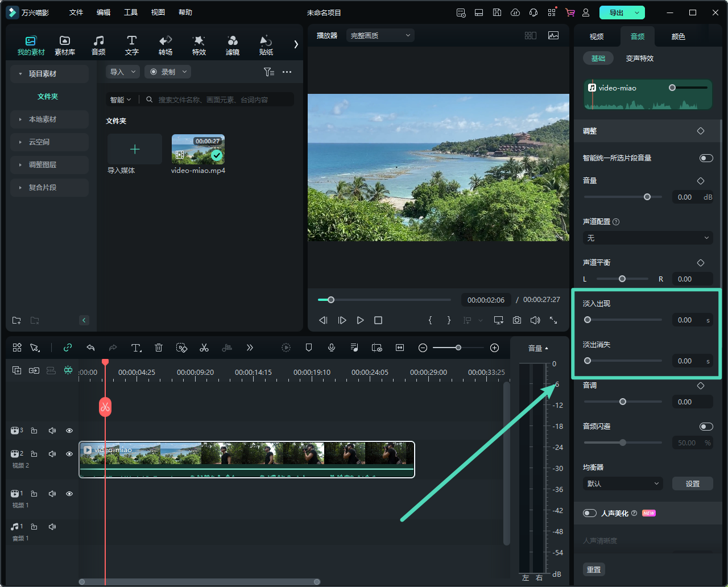
Task: Click the microphone voiceover record icon
Action: [x=332, y=348]
